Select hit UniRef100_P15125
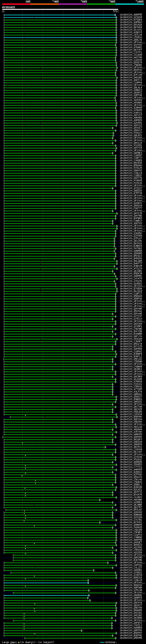Viewport: 146px width, 644px height. click(x=131, y=168)
